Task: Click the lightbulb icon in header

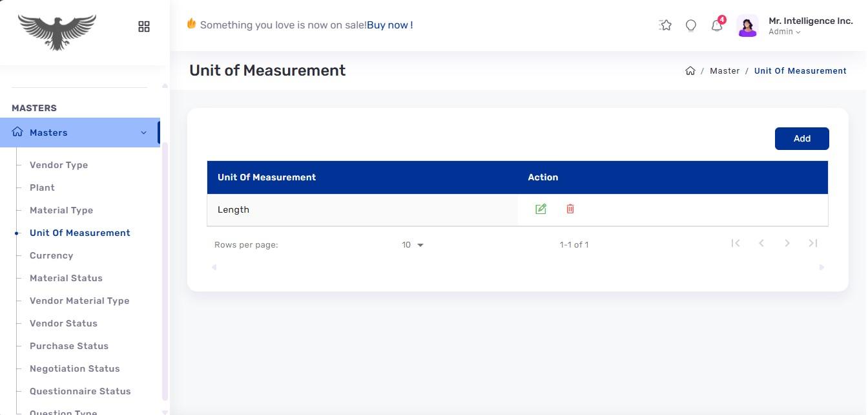Action: click(x=691, y=25)
